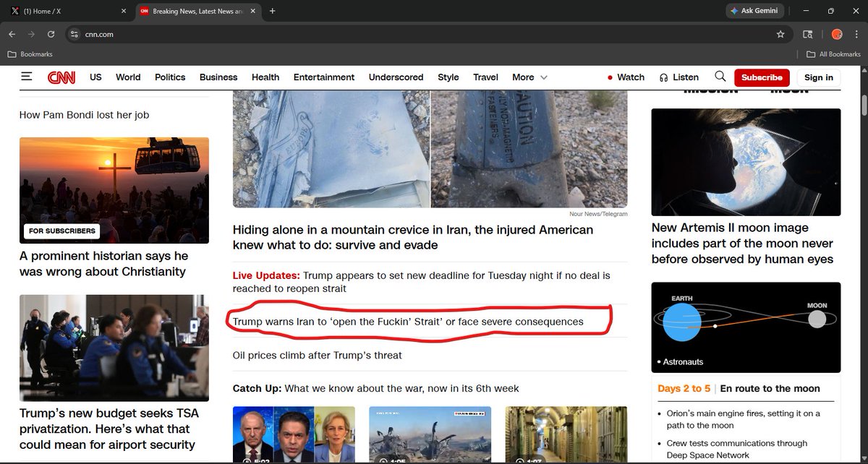Click the FOR SUBSCRIBERS badge

[62, 231]
